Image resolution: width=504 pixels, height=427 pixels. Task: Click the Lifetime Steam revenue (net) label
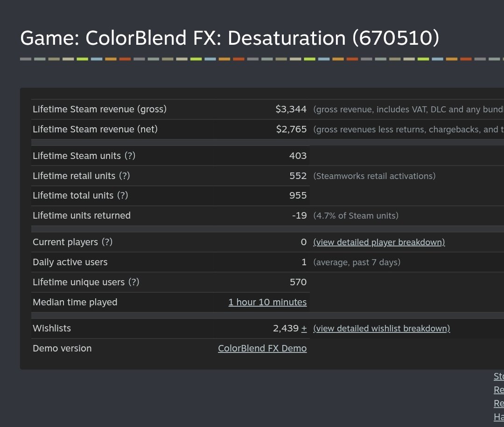pyautogui.click(x=95, y=129)
